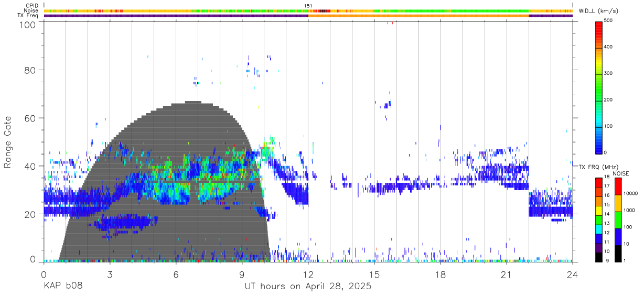The image size is (644, 297).
Task: Click the yellow block in NOISE legend
Action: pyautogui.click(x=618, y=203)
